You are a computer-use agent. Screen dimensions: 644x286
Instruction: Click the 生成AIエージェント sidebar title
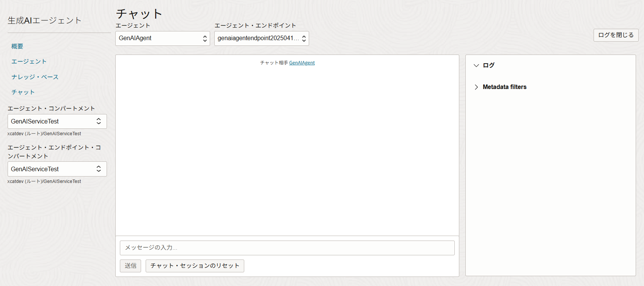44,20
